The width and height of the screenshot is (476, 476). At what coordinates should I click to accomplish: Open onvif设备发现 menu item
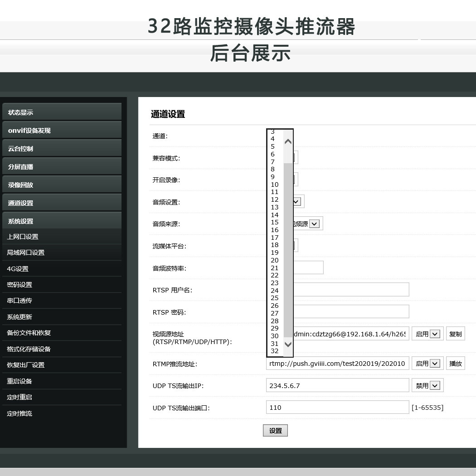pos(62,130)
